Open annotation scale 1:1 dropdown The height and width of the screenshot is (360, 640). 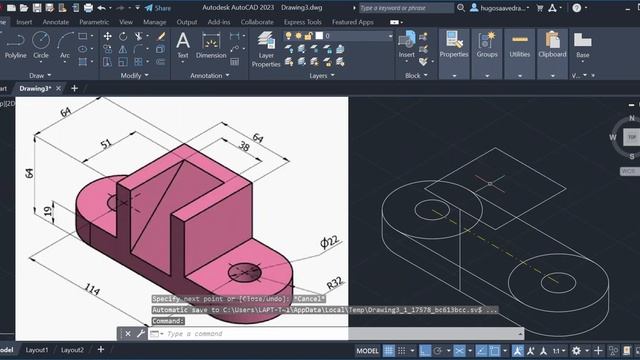coord(559,351)
